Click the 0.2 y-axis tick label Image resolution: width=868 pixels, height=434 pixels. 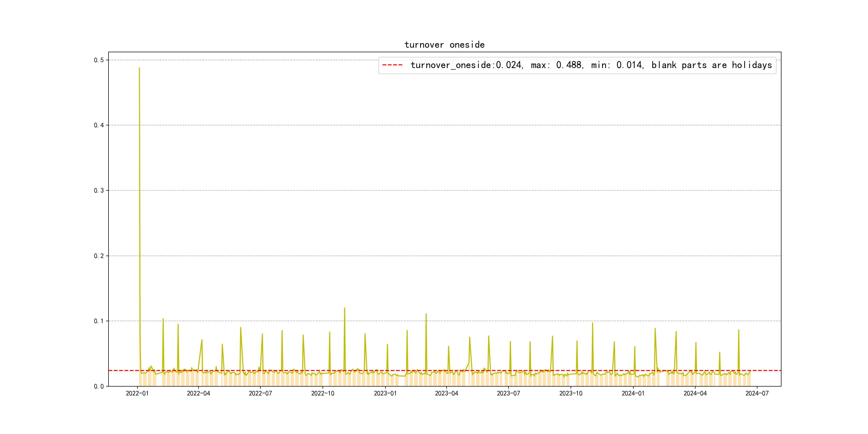click(x=99, y=256)
